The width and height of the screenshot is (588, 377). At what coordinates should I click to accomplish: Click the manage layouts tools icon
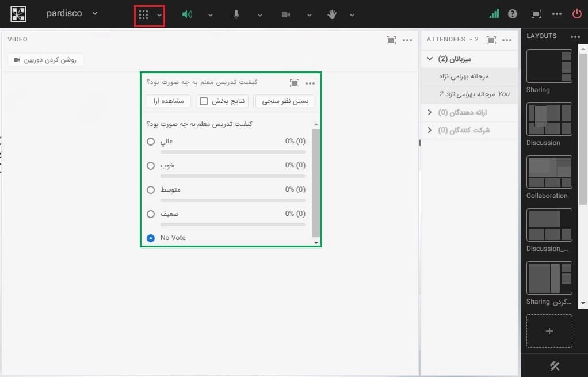[x=554, y=366]
